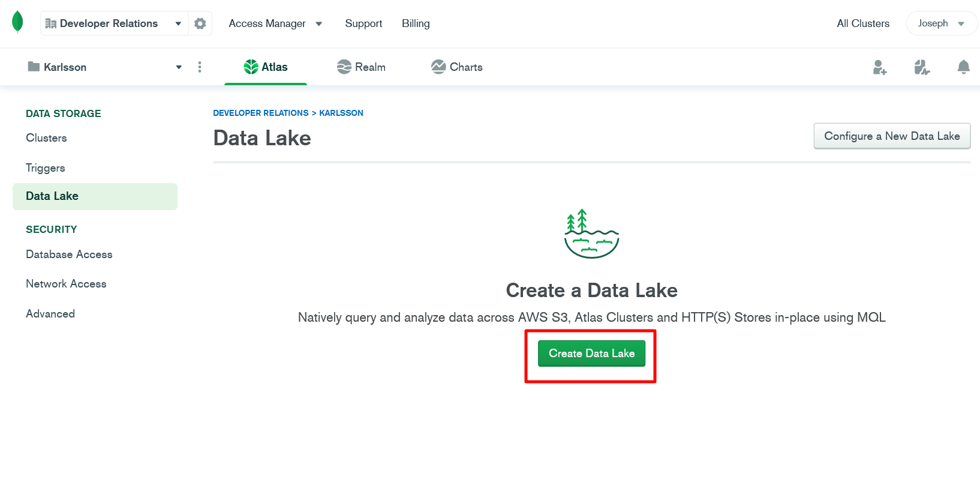Select Triggers in the sidebar
980x491 pixels.
click(x=45, y=168)
